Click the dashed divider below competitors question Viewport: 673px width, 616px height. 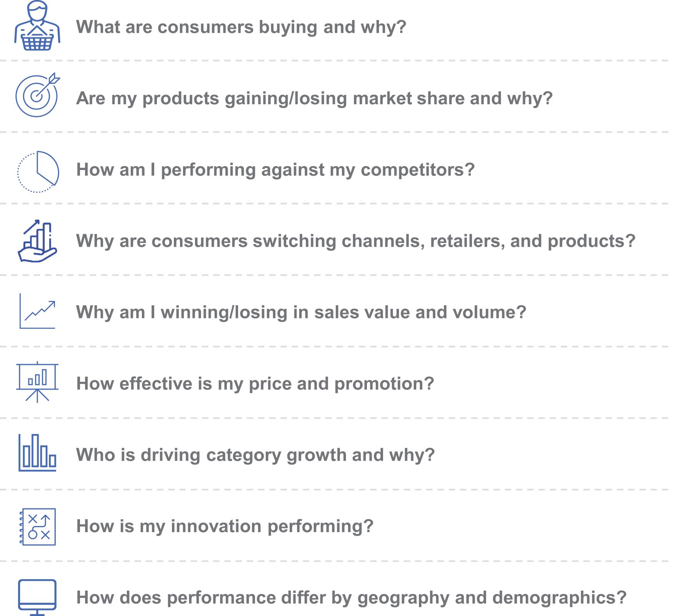coord(335,203)
